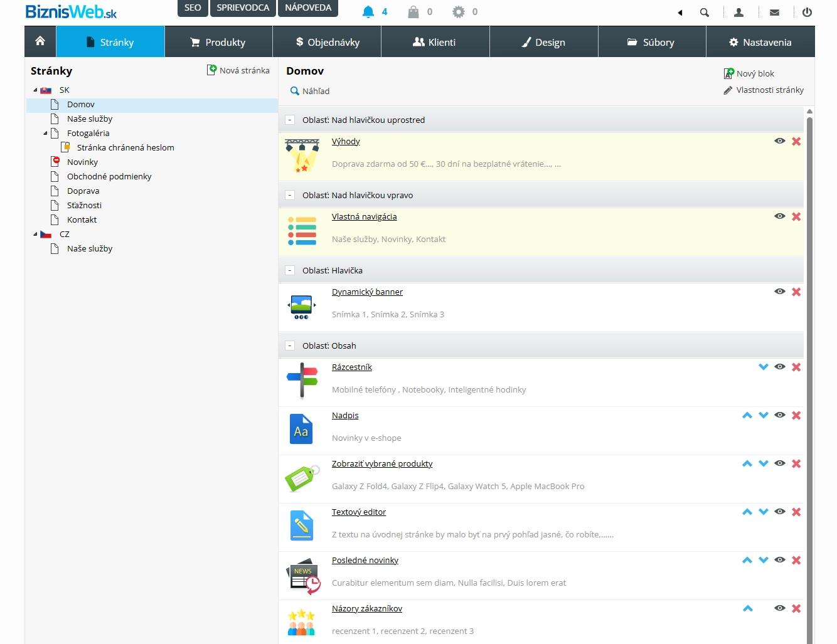Screen dimensions: 837x644
Task: Click the power logout icon
Action: 807,13
